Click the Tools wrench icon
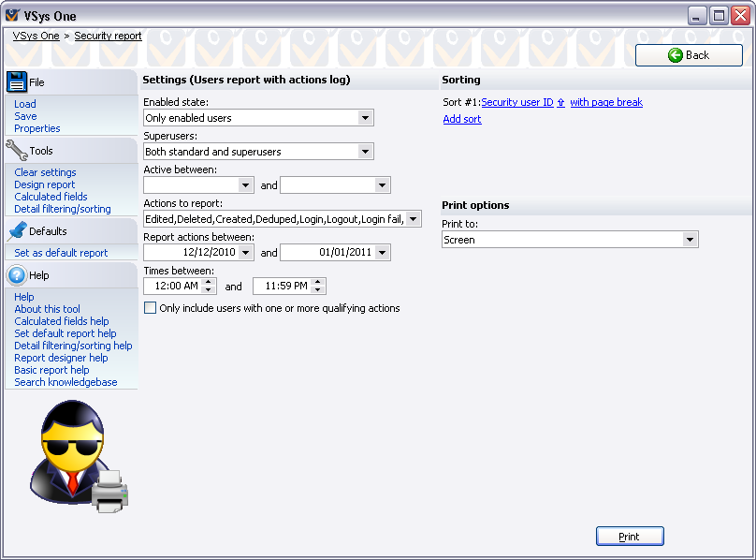Viewport: 756px width, 560px height. [x=17, y=150]
